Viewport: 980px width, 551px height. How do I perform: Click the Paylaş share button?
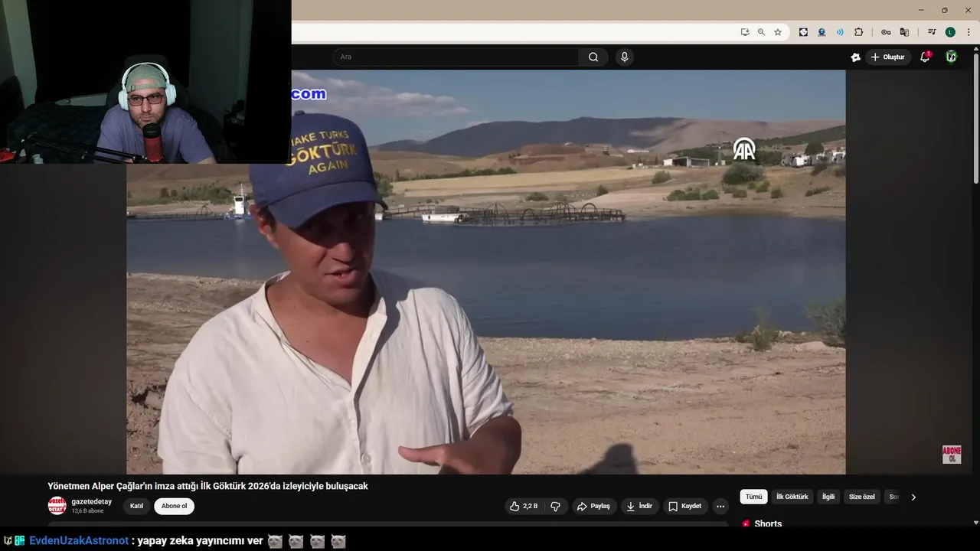coord(594,506)
